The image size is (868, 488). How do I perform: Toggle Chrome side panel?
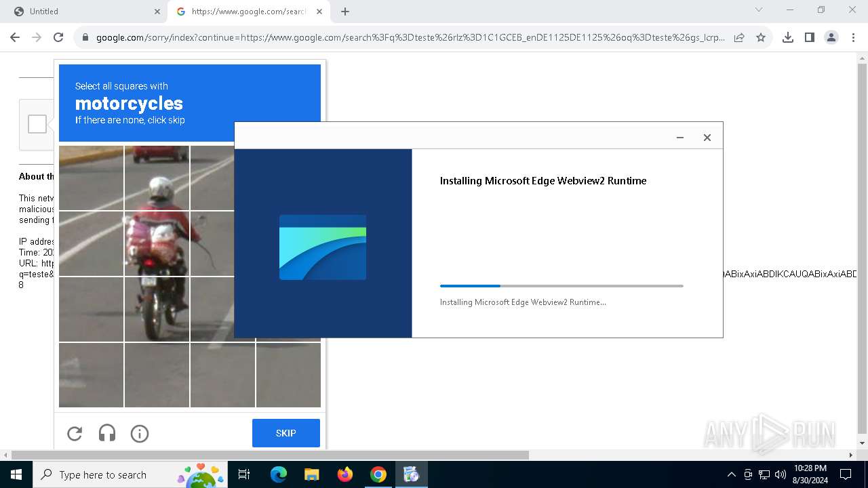pos(810,37)
